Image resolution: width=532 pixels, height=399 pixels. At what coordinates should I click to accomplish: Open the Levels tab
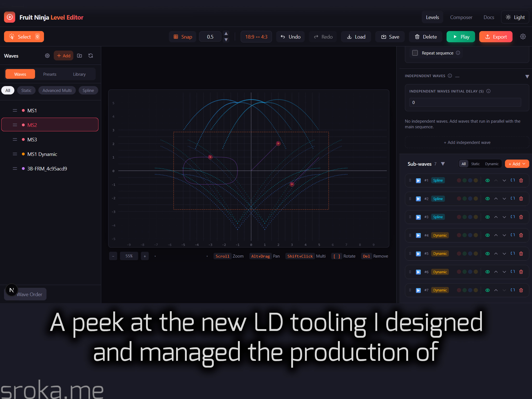coord(433,17)
